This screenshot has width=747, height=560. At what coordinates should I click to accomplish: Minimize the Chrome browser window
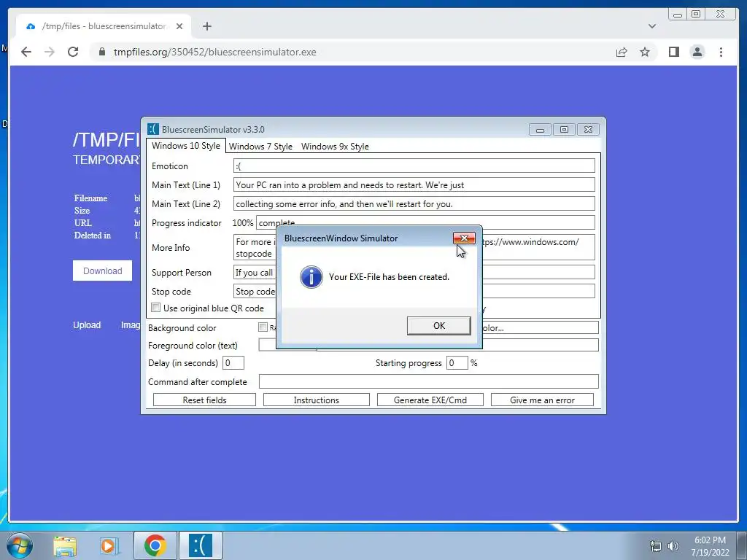pos(678,15)
